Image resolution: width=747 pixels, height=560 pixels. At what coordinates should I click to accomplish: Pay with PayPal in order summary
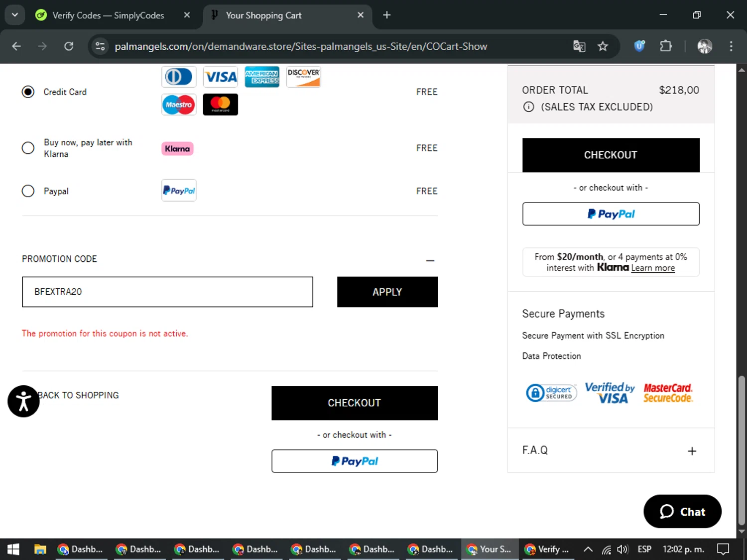[x=611, y=214]
